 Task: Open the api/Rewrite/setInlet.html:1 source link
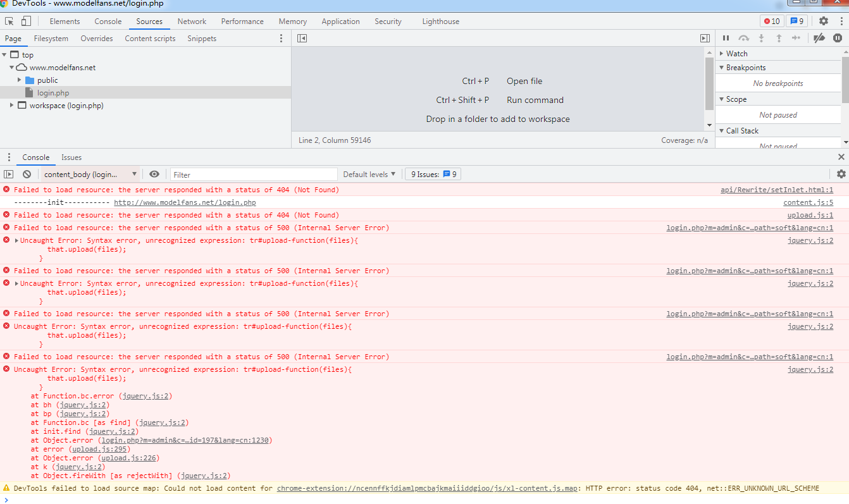777,190
